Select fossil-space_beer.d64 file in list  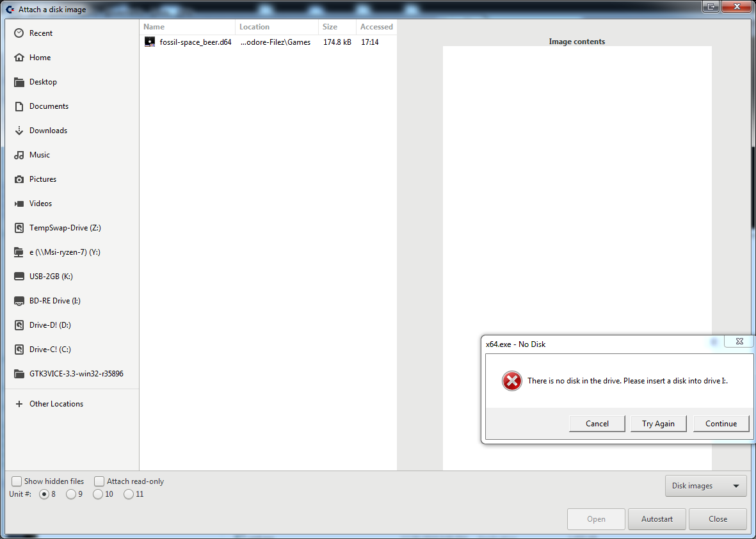coord(195,42)
